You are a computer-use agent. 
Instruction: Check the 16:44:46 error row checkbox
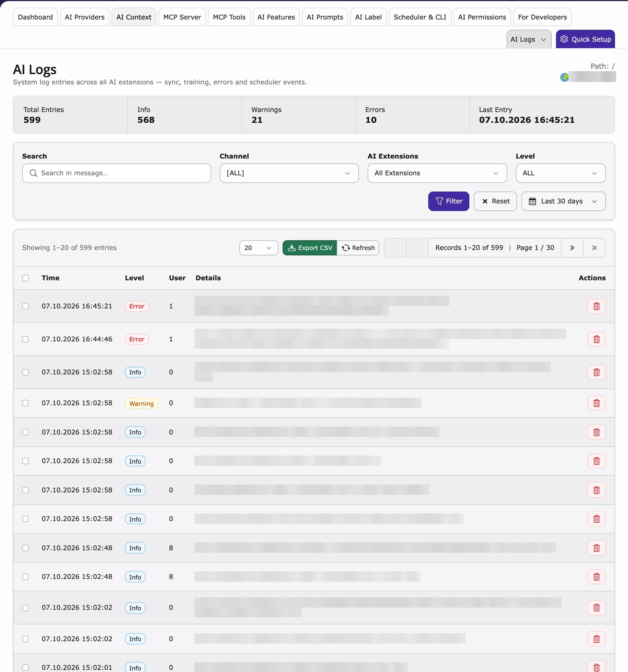click(25, 339)
